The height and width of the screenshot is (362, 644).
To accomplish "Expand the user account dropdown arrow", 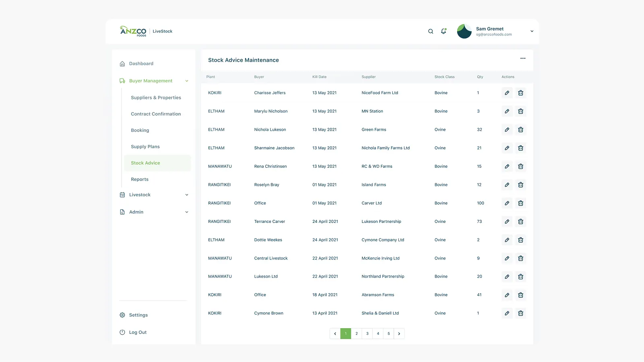I will click(x=532, y=31).
